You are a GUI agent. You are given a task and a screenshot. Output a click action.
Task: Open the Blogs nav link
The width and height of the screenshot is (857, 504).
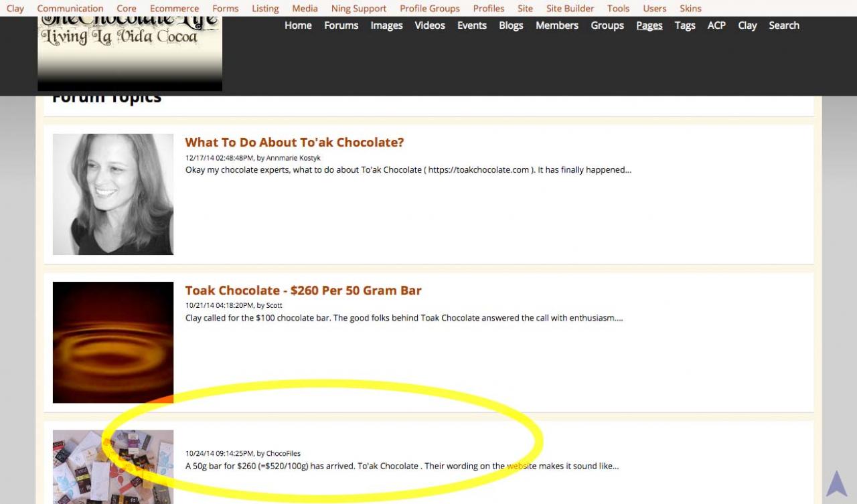(x=511, y=25)
